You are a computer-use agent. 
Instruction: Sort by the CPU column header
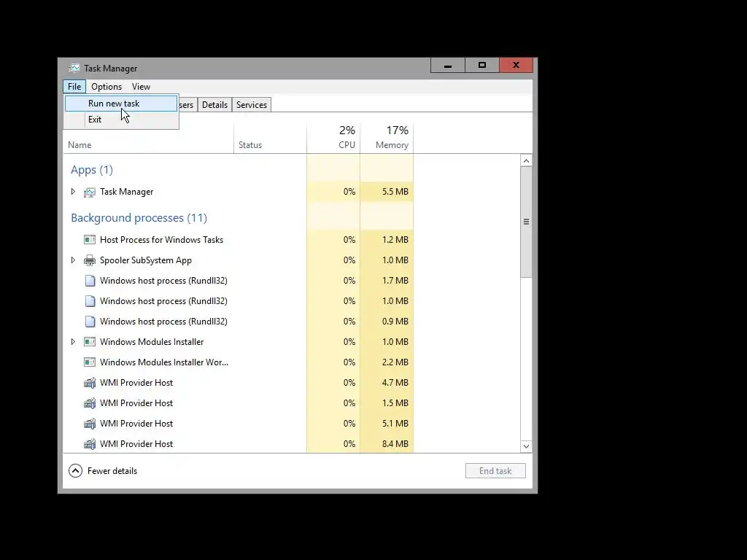coord(333,137)
